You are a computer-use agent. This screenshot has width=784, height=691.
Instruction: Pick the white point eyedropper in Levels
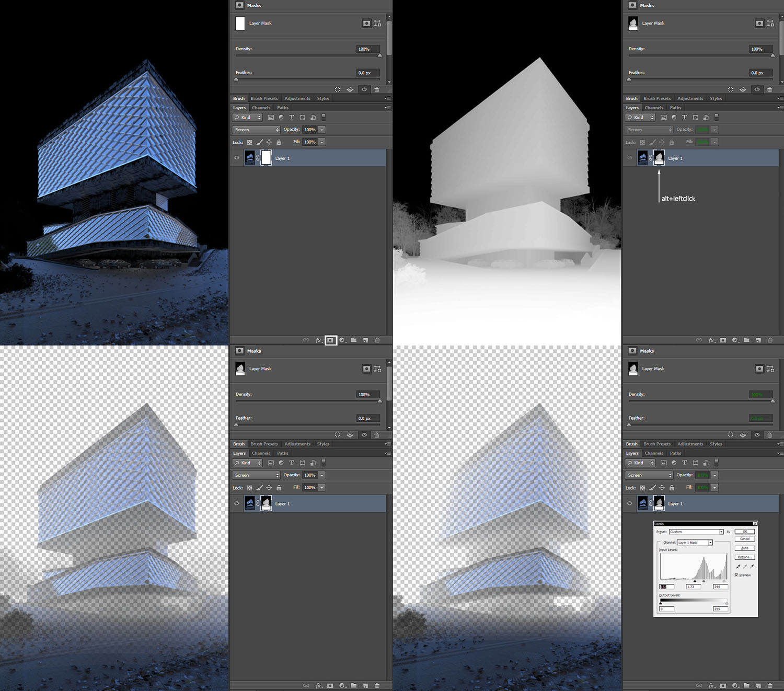(752, 567)
